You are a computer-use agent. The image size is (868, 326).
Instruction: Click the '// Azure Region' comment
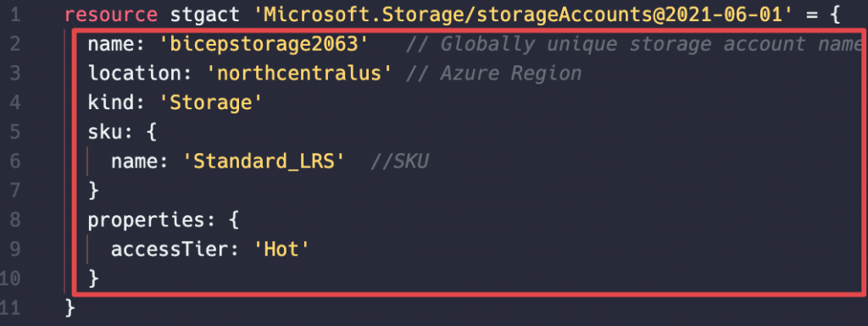[494, 74]
